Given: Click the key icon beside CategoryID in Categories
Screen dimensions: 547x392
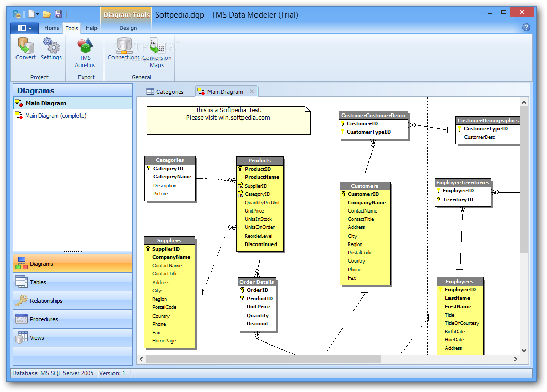Looking at the screenshot, I should point(149,168).
